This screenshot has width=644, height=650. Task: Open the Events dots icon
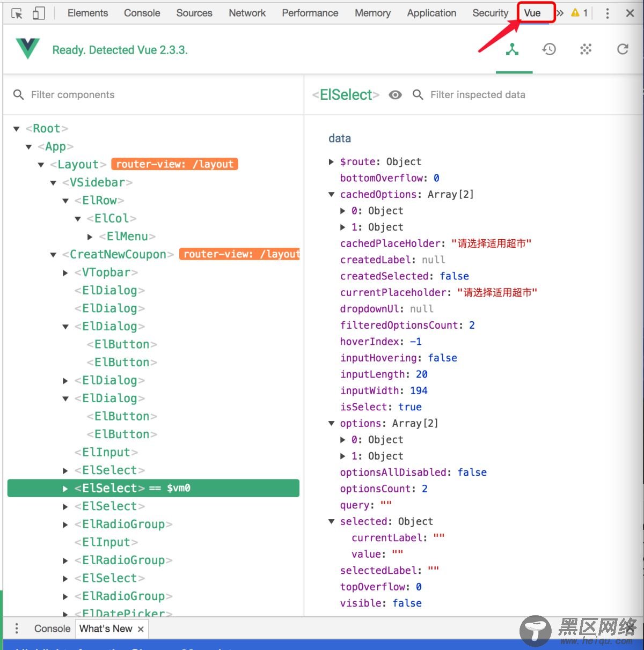(586, 49)
